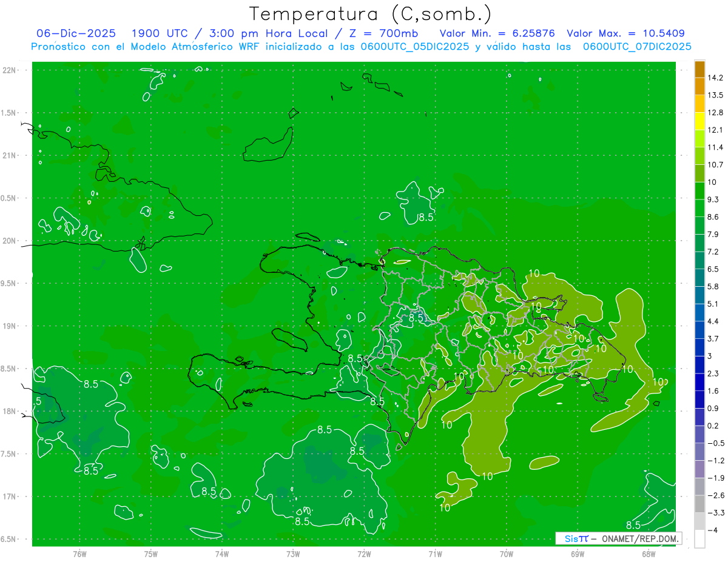728x562 pixels.
Task: Click the colorbar label "2.3"
Action: (713, 373)
